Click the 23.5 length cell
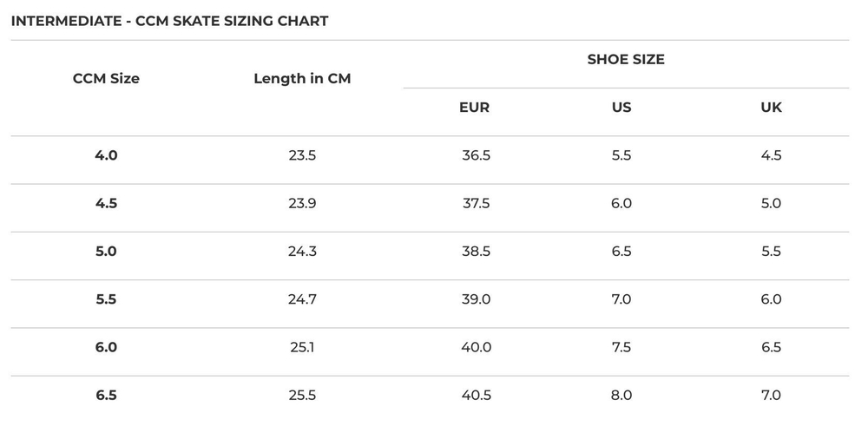Viewport: 868px width, 426px height. (302, 156)
